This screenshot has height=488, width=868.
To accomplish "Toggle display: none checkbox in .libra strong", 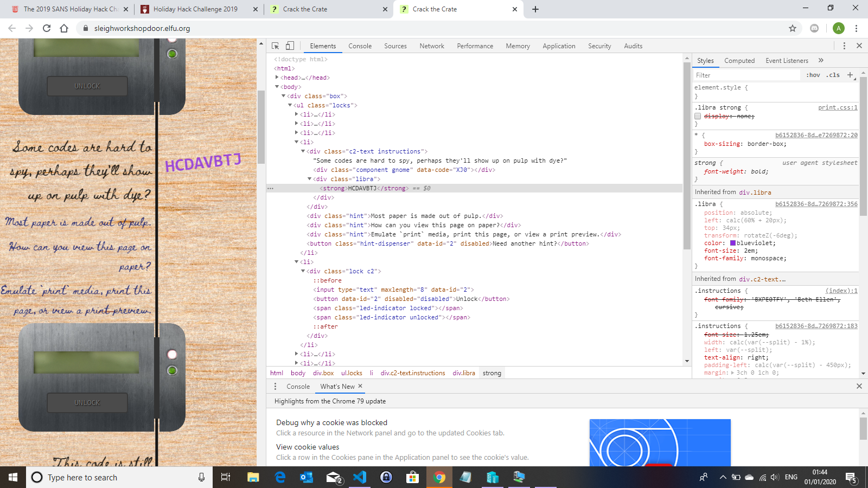I will click(698, 116).
